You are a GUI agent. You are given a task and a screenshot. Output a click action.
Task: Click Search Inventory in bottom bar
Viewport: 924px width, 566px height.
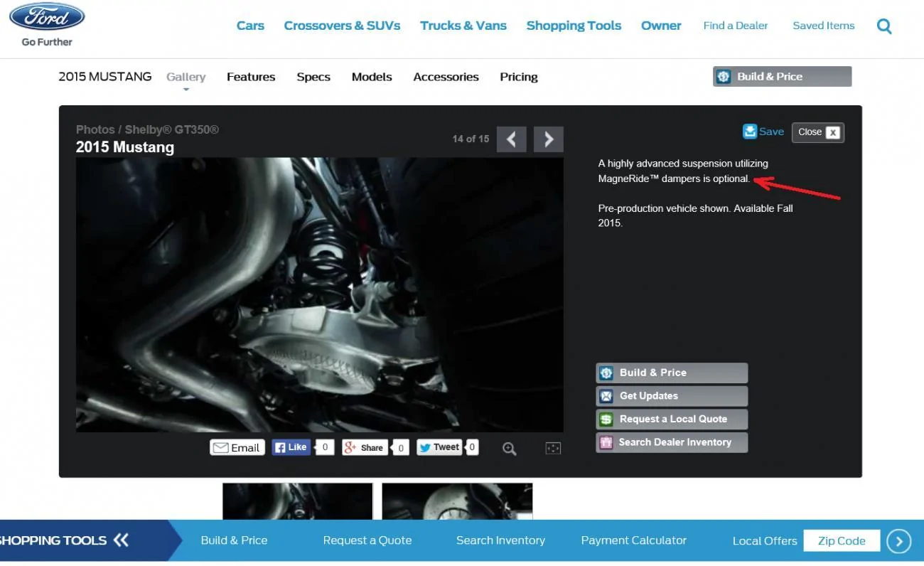click(x=500, y=540)
